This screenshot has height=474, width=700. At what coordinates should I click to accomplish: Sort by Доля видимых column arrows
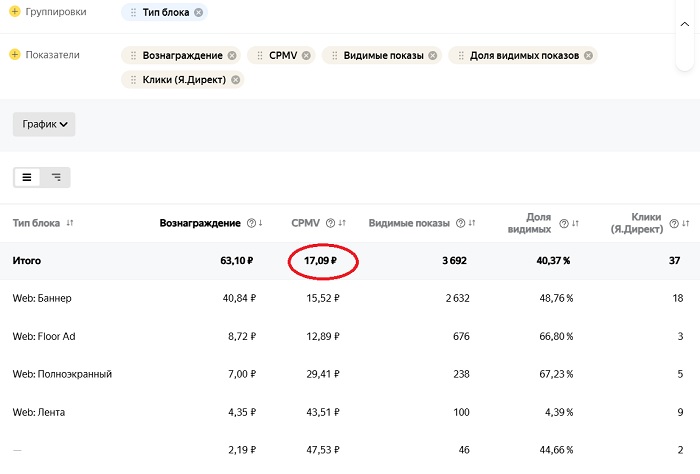click(575, 223)
